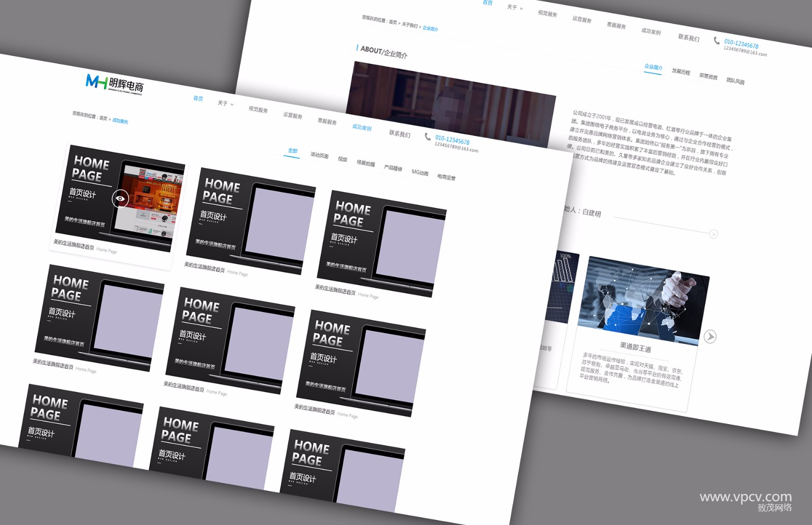Select the 电商运营 category tab
This screenshot has width=812, height=525.
click(x=446, y=177)
